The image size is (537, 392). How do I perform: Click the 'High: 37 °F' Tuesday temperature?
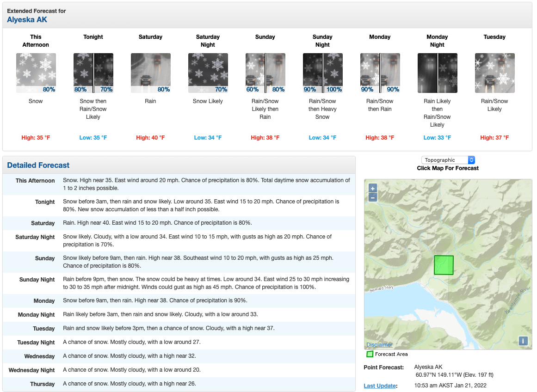coord(494,138)
